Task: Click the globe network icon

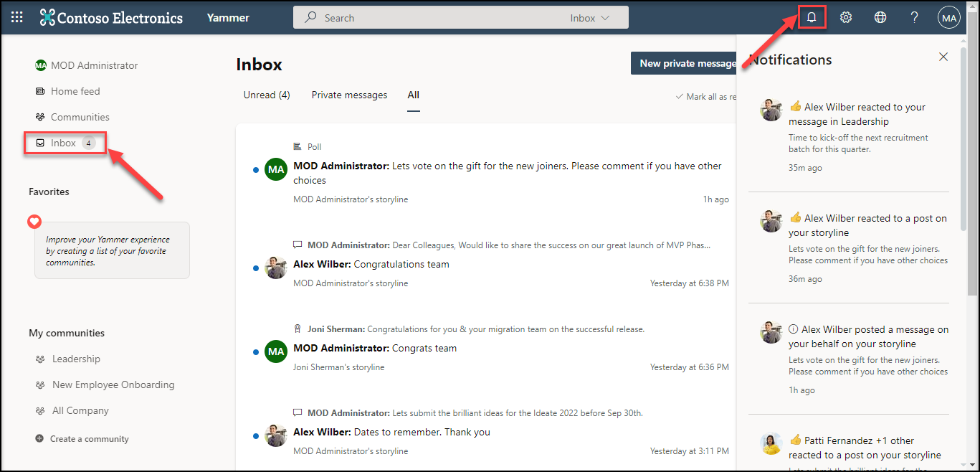Action: point(880,18)
